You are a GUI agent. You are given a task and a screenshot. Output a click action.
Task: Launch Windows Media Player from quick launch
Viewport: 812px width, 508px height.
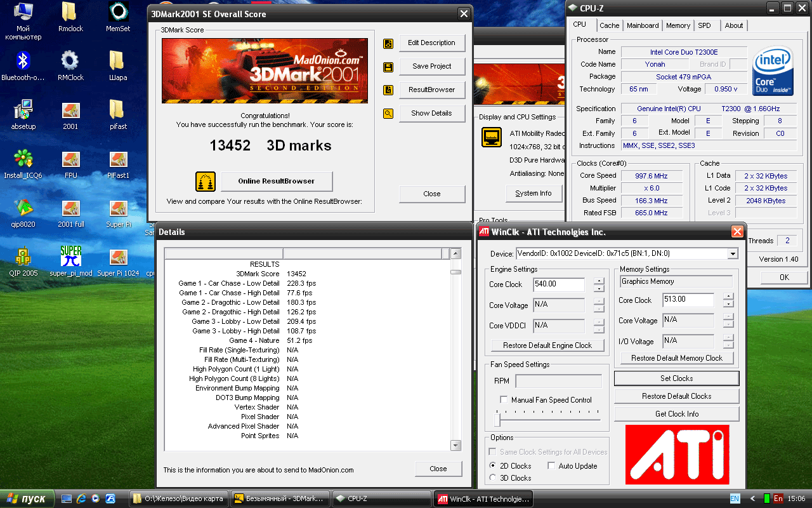click(x=95, y=498)
